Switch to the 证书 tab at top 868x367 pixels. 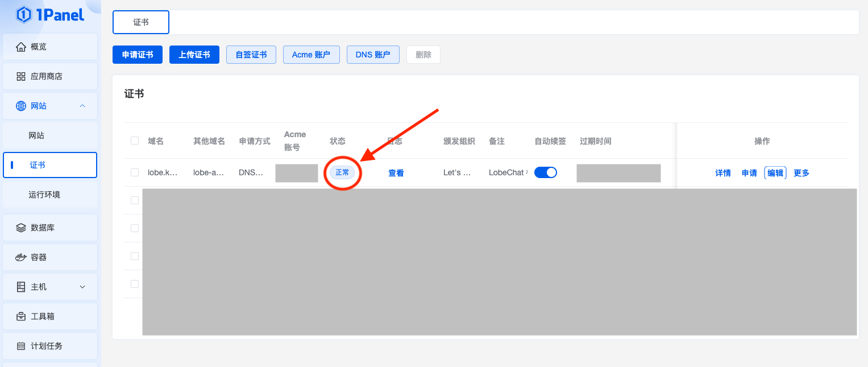coord(141,22)
